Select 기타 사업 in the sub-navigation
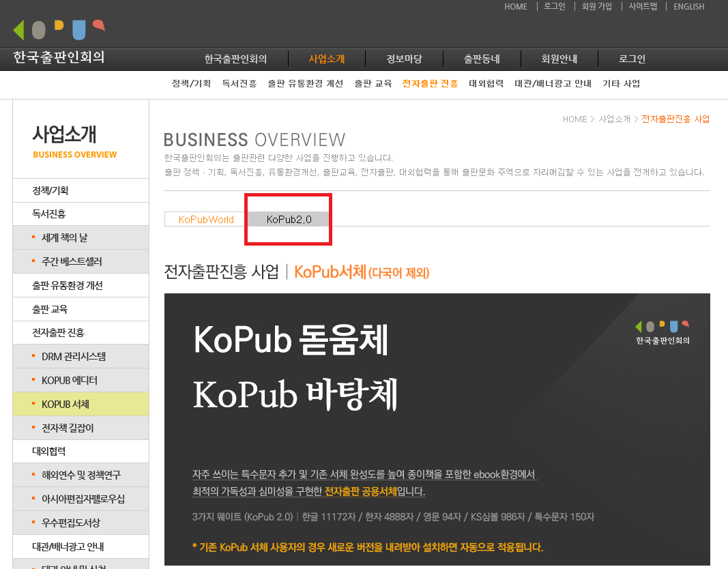The width and height of the screenshot is (728, 569). (x=621, y=83)
